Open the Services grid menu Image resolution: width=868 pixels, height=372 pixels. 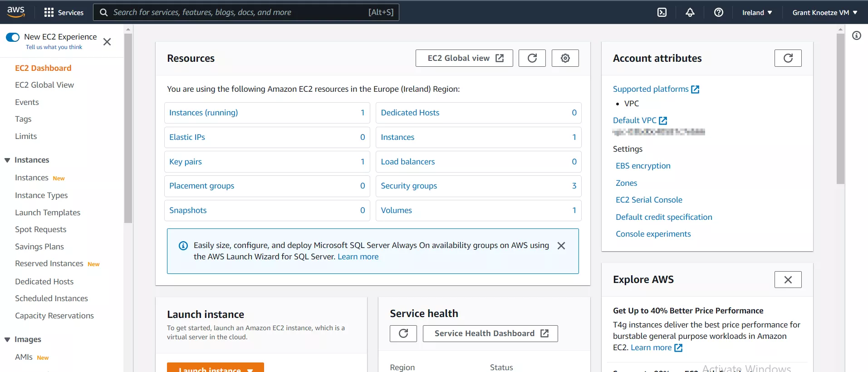click(64, 12)
